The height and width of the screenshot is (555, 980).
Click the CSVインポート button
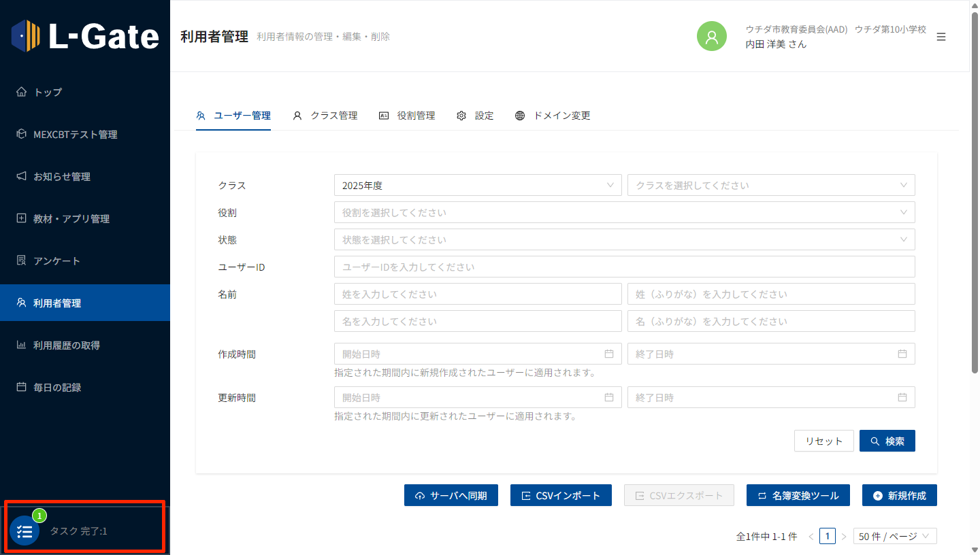[x=561, y=495]
